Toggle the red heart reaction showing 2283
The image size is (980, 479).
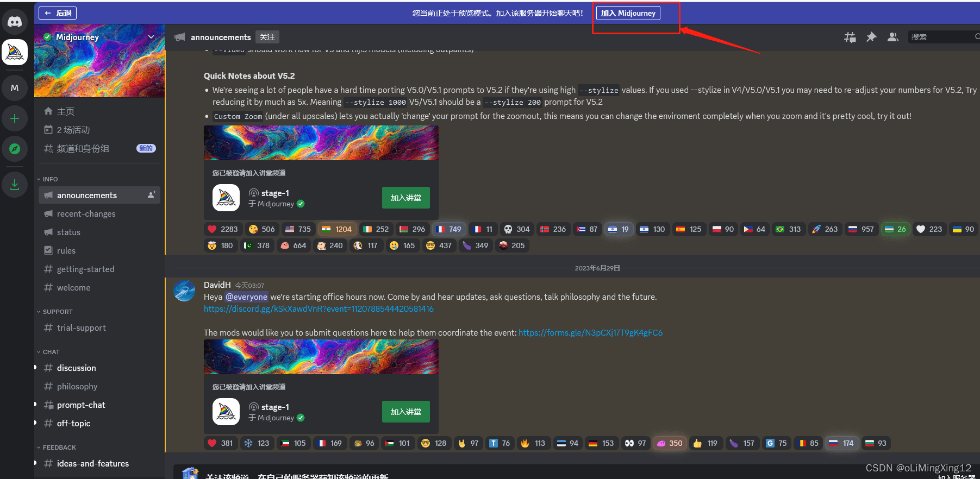pyautogui.click(x=223, y=229)
